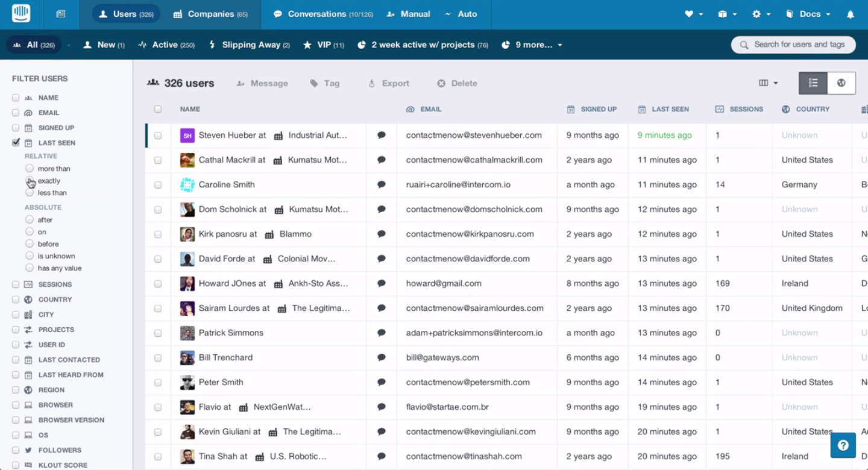Screen dimensions: 868x470
Task: Expand the settings gear dropdown
Action: 761,14
